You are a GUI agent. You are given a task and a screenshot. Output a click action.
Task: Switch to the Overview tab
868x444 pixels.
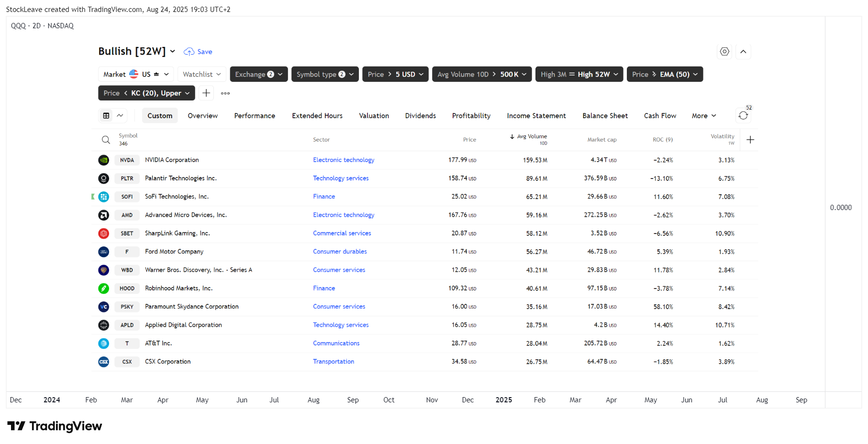click(x=202, y=116)
